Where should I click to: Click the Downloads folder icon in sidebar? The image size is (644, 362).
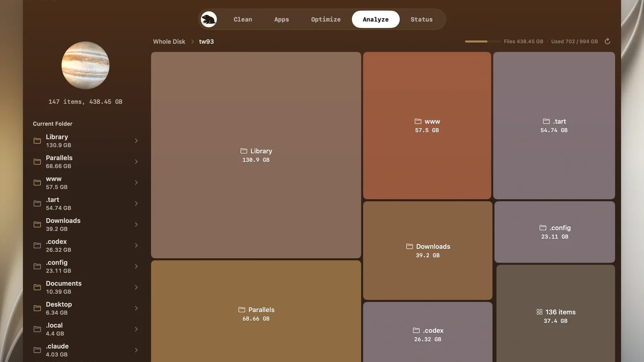(x=37, y=224)
